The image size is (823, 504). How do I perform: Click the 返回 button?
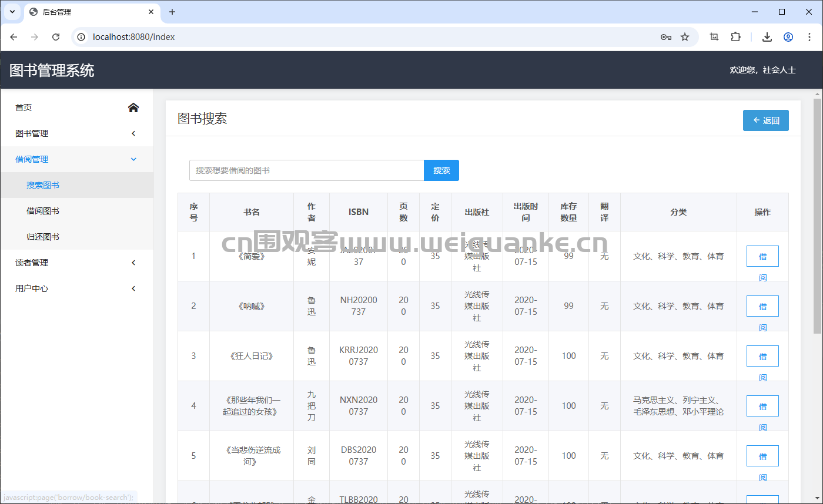point(766,120)
